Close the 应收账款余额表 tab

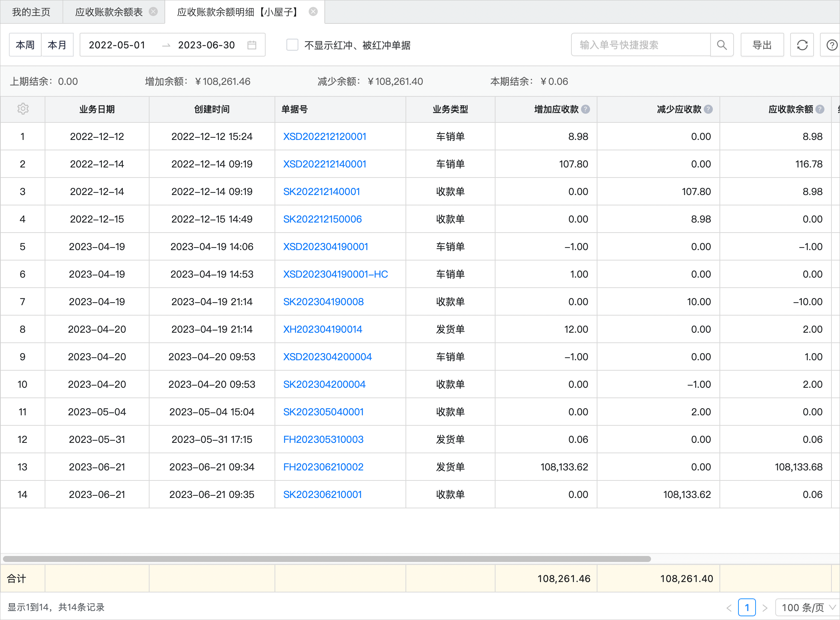153,12
